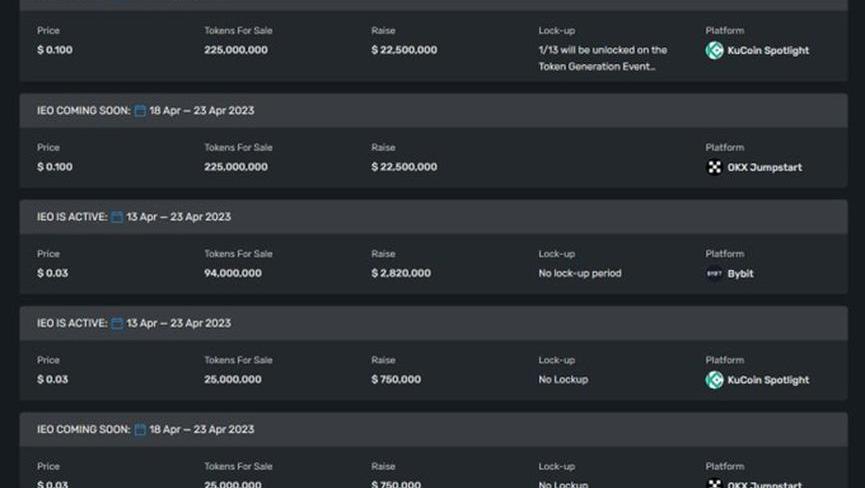
Task: Click the 94,000,000 tokens for sale value
Action: [233, 273]
